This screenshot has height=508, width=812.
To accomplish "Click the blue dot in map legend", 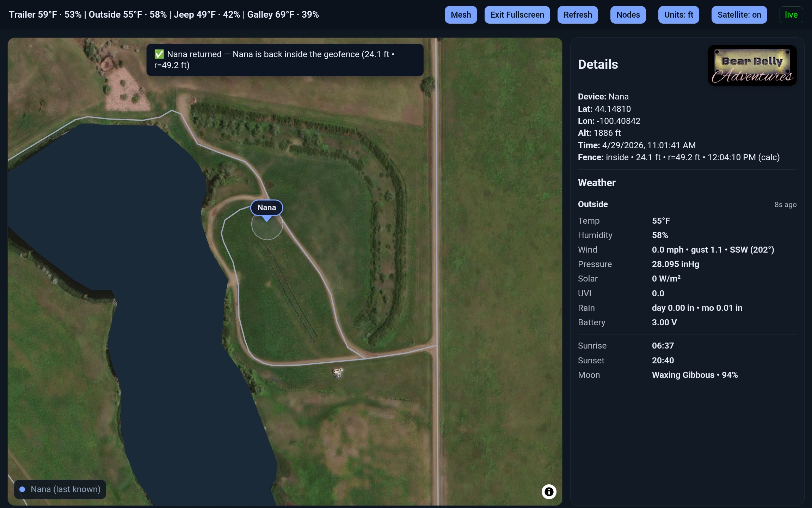I will pyautogui.click(x=22, y=489).
